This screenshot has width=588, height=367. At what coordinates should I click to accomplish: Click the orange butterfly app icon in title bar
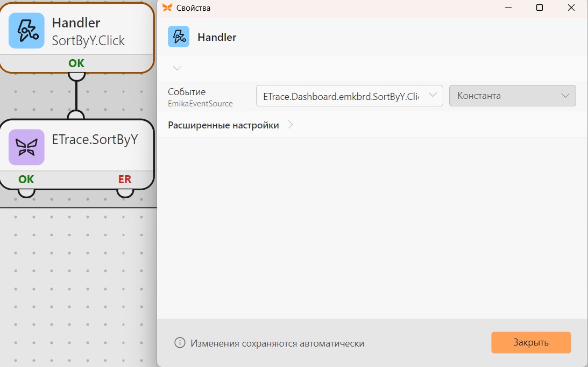[x=167, y=8]
